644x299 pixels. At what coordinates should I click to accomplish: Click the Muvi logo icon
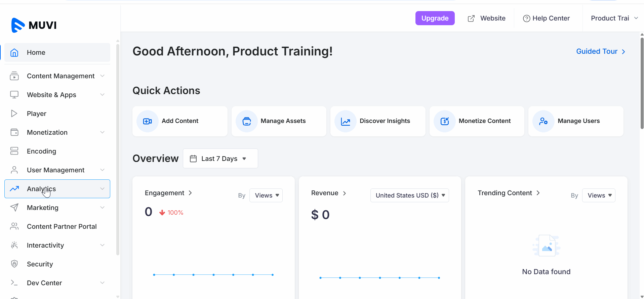[x=18, y=25]
